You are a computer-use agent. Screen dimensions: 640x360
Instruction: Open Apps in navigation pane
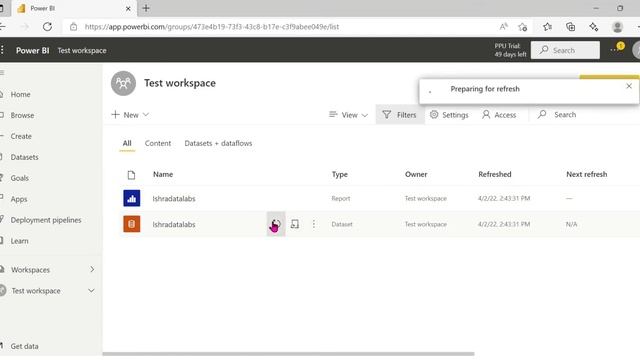(x=19, y=199)
